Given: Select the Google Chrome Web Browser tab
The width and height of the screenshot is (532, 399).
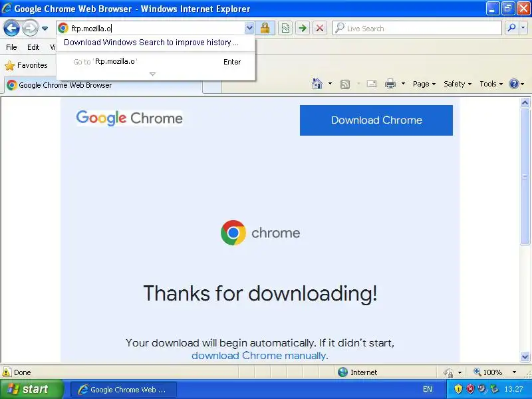Looking at the screenshot, I should [104, 85].
